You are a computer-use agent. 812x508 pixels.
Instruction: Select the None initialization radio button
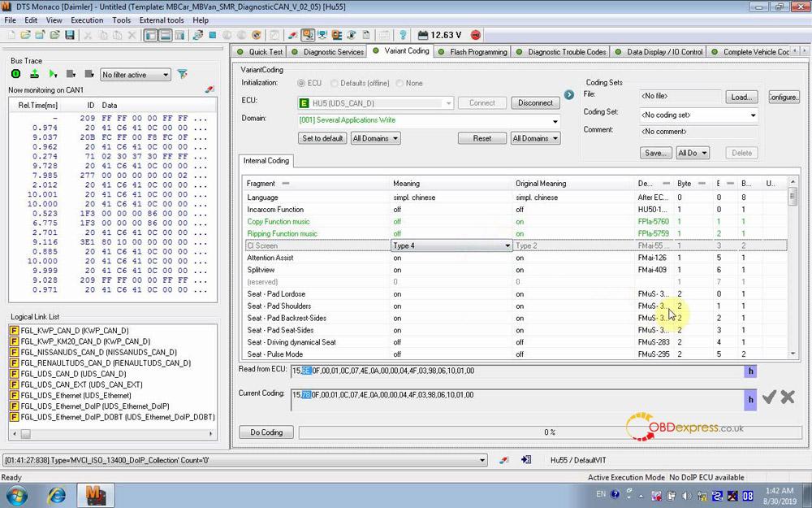pos(400,83)
